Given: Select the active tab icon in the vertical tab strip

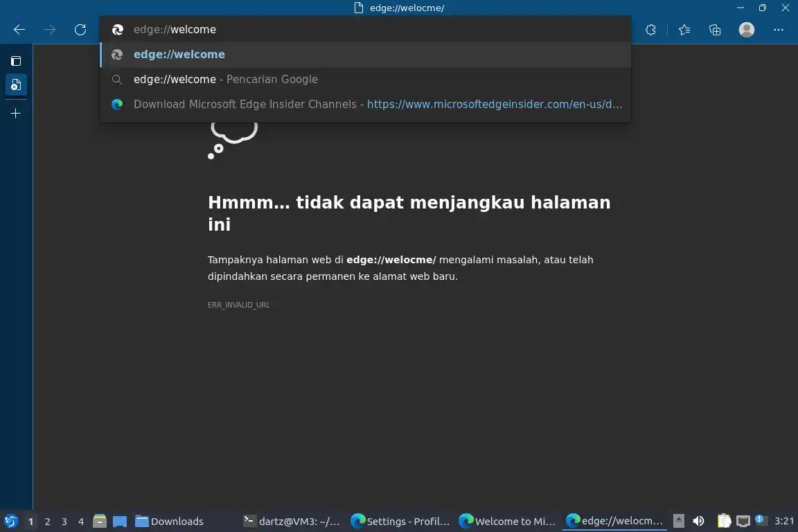Looking at the screenshot, I should pyautogui.click(x=16, y=85).
